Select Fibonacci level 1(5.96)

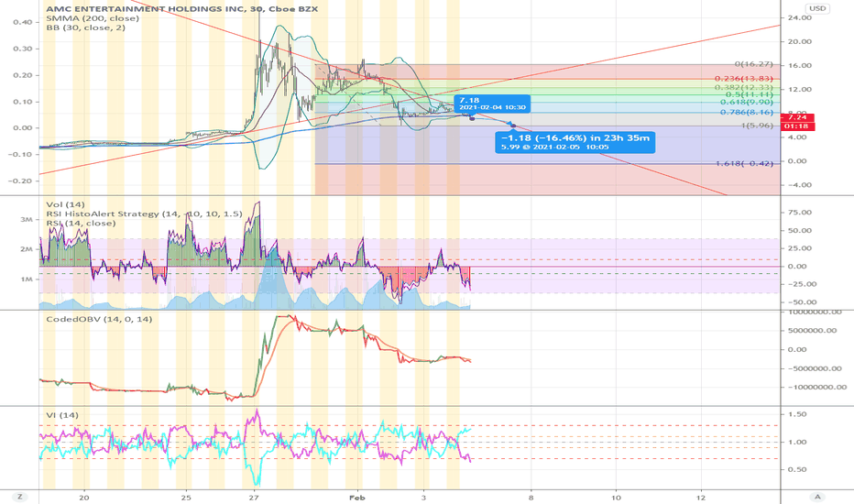point(757,126)
